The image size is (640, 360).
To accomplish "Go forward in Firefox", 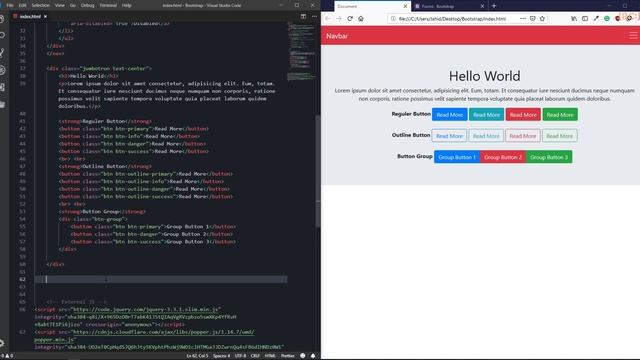I will click(x=339, y=18).
